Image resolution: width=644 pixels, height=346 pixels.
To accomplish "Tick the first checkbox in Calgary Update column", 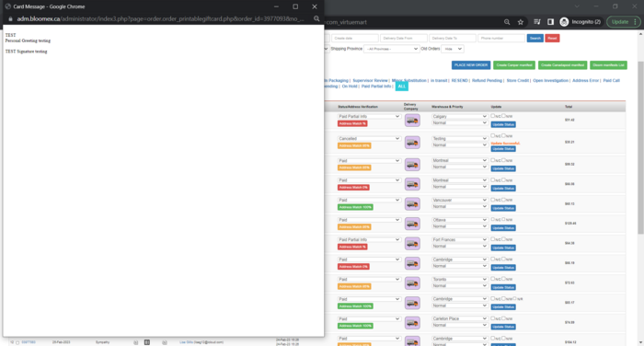I will [x=493, y=116].
